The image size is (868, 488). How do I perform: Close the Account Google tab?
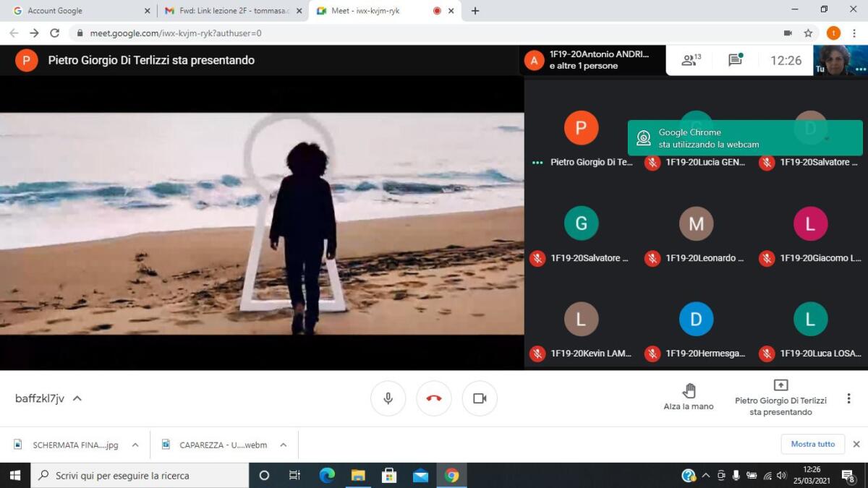148,11
